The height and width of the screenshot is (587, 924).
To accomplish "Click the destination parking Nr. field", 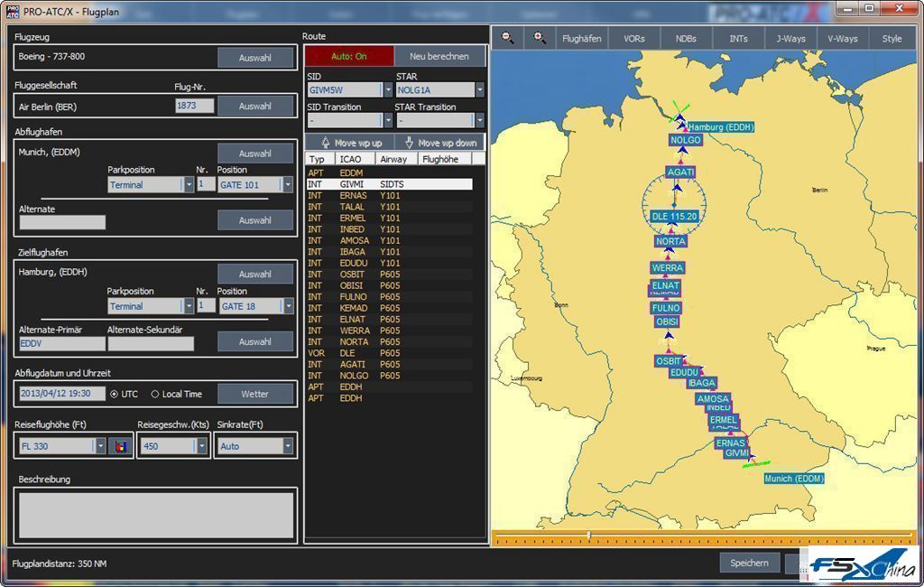I will click(206, 305).
